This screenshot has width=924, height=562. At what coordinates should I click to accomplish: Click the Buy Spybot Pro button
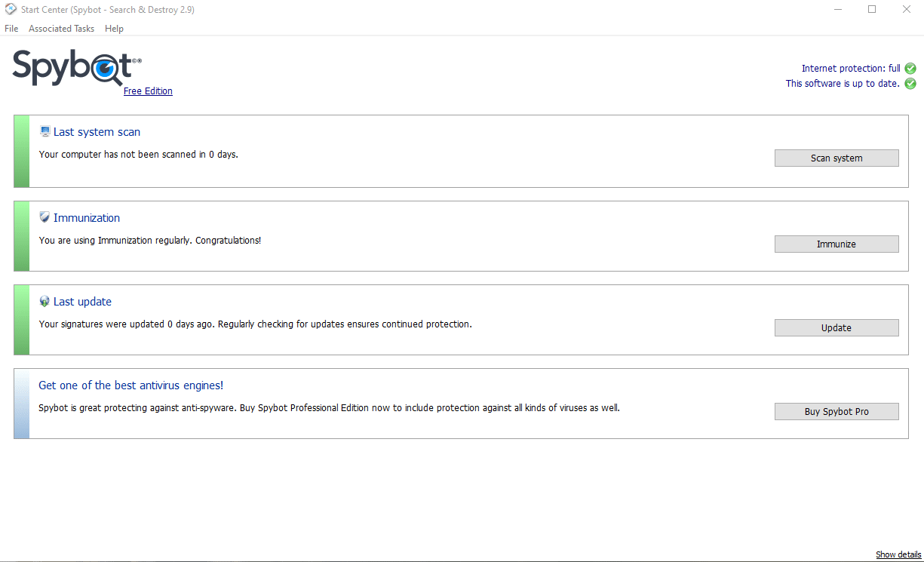pos(837,411)
